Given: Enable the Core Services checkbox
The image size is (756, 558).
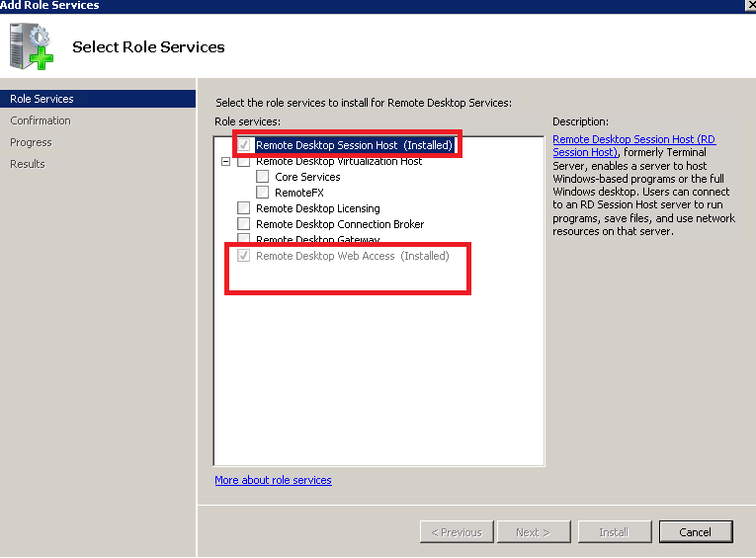Looking at the screenshot, I should coord(262,177).
